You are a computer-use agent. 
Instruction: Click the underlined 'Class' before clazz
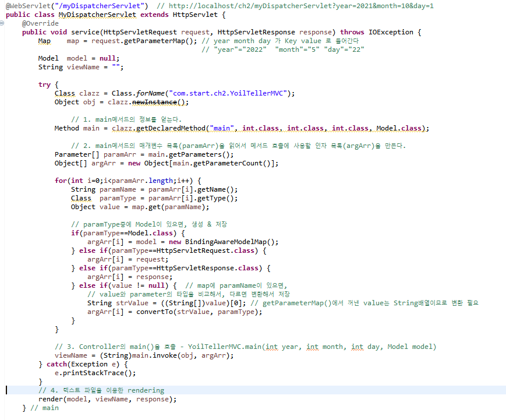pyautogui.click(x=65, y=93)
